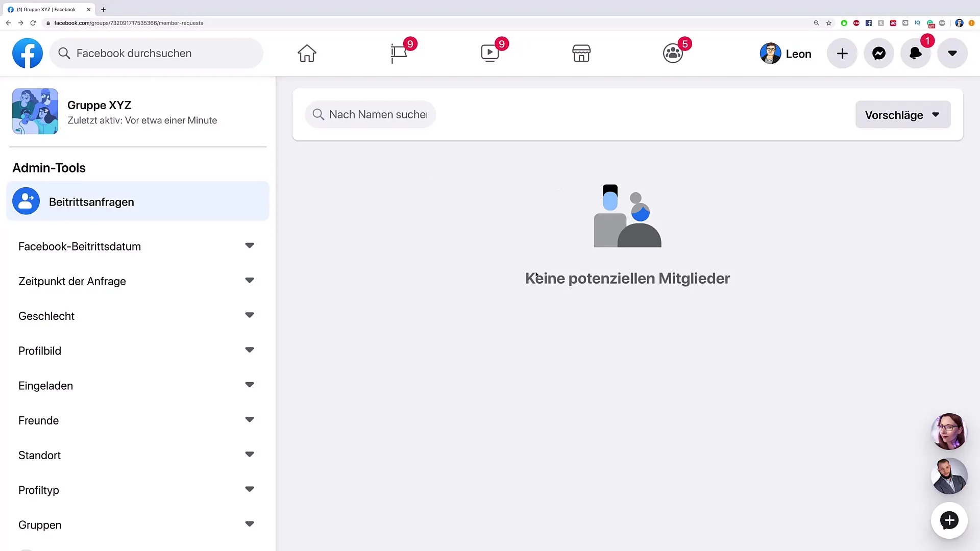Open the Watch video icon
The width and height of the screenshot is (980, 551).
490,53
